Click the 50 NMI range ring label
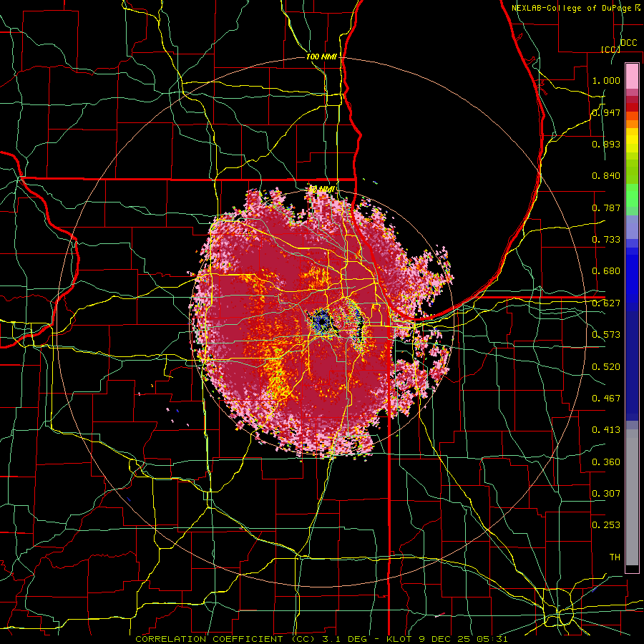 coord(321,190)
